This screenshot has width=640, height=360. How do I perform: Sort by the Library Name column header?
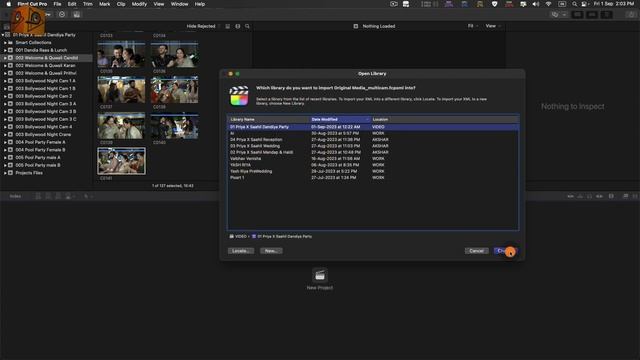click(x=269, y=120)
